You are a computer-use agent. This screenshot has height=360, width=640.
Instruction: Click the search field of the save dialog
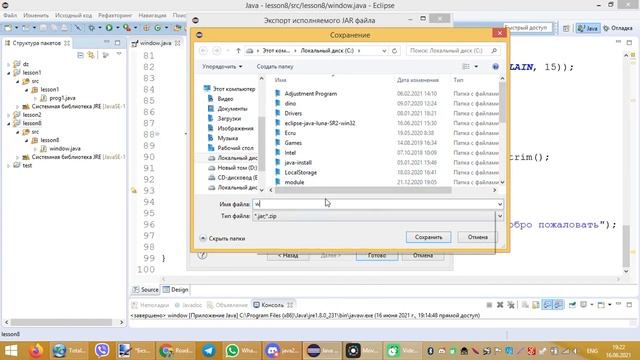[452, 51]
